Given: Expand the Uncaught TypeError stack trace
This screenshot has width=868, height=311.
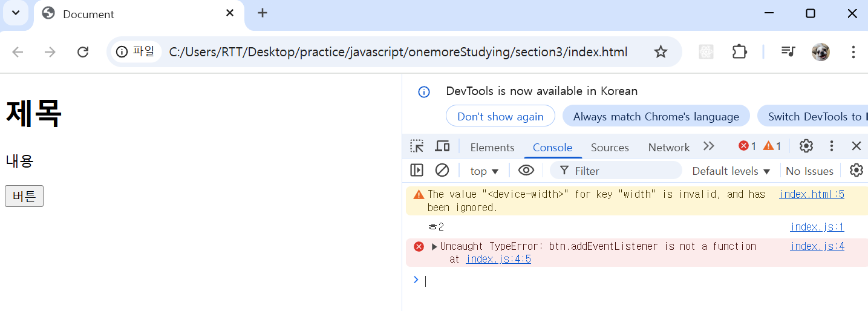Looking at the screenshot, I should click(x=434, y=246).
